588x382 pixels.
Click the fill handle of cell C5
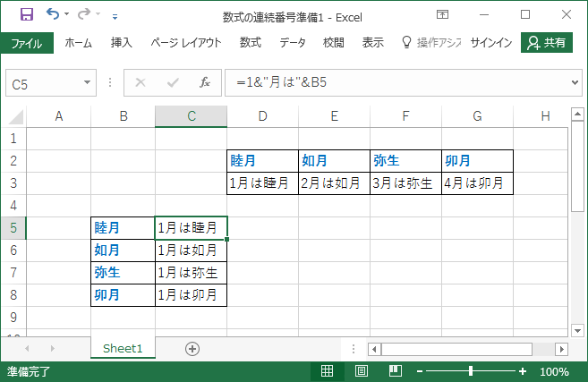tap(226, 239)
